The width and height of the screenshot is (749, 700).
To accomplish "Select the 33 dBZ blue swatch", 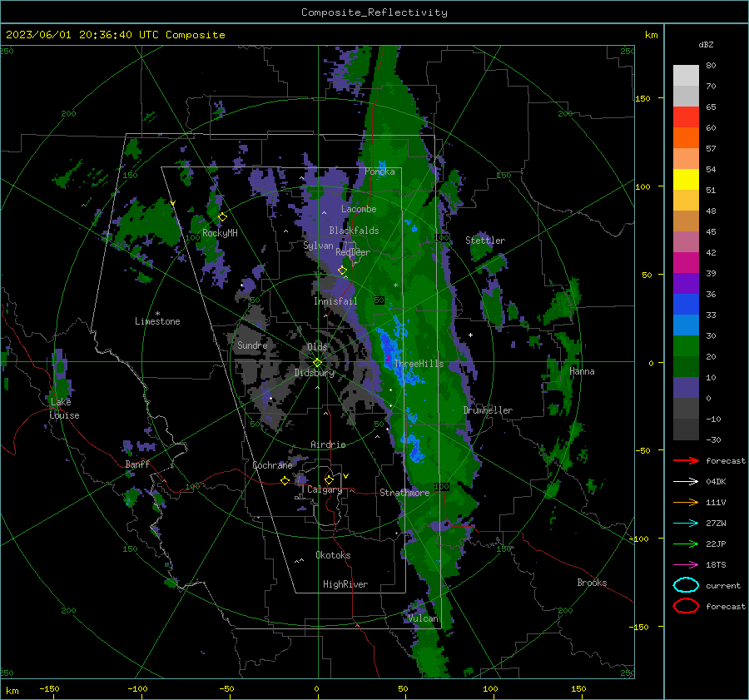I will (686, 325).
